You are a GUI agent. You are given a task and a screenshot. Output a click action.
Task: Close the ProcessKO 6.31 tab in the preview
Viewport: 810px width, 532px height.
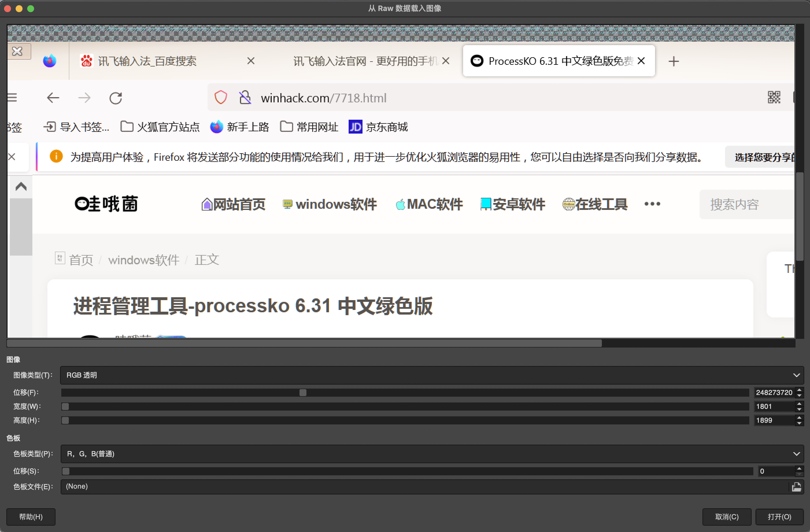(x=641, y=61)
